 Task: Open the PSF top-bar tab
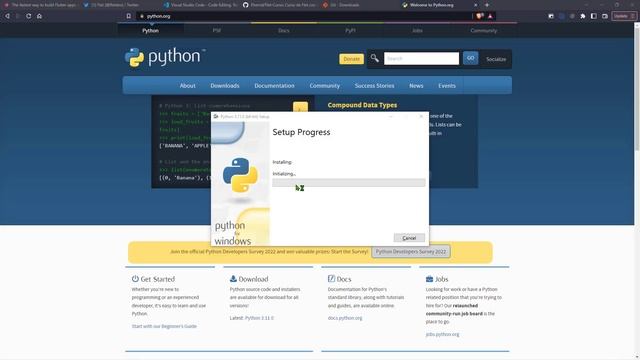coord(217,31)
